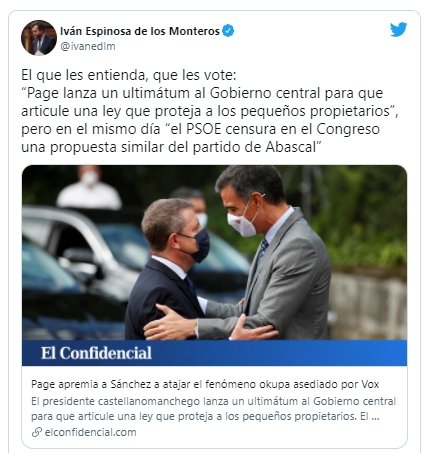Image resolution: width=429 pixels, height=453 pixels.
Task: Click the man wearing the navy face mask
Action: pyautogui.click(x=171, y=269)
